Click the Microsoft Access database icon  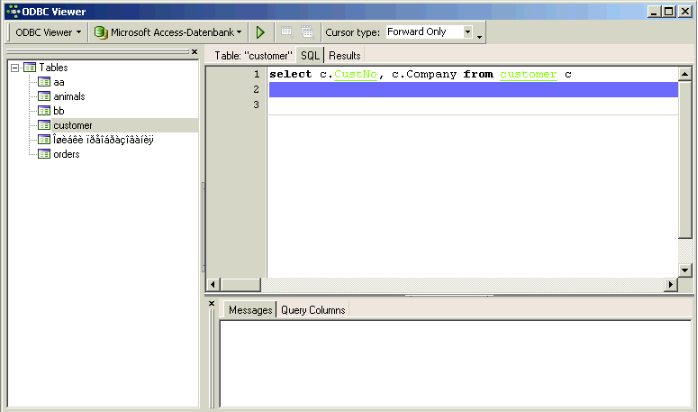click(101, 32)
